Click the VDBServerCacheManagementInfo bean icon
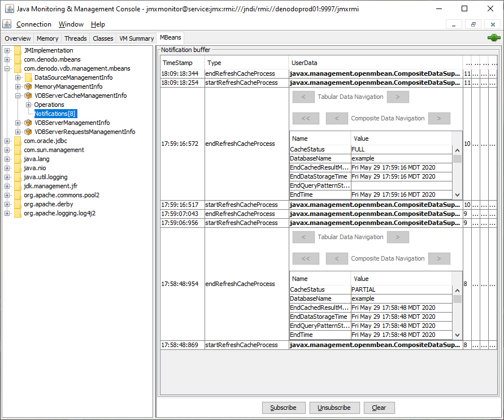The image size is (504, 420). [x=28, y=96]
